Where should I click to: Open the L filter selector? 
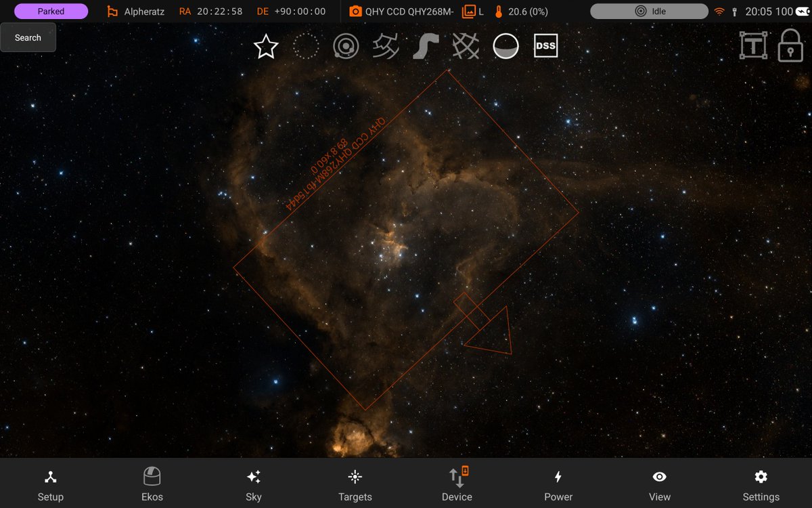click(x=474, y=11)
